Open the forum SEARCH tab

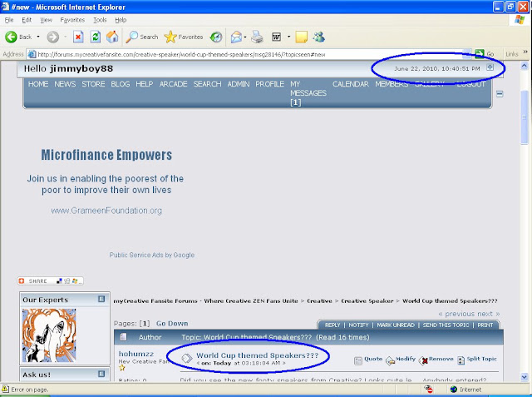tap(207, 84)
